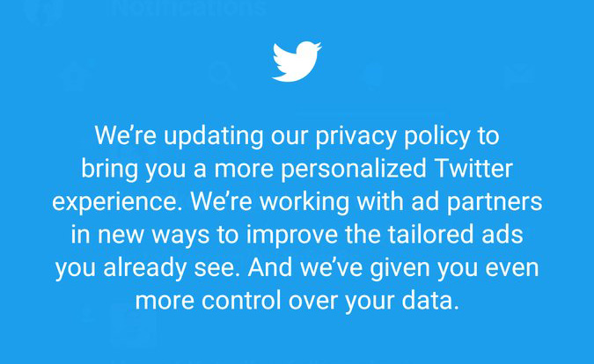Open the dimmed Search magnifier icon
Viewport: 594px width, 364px height.
point(222,76)
